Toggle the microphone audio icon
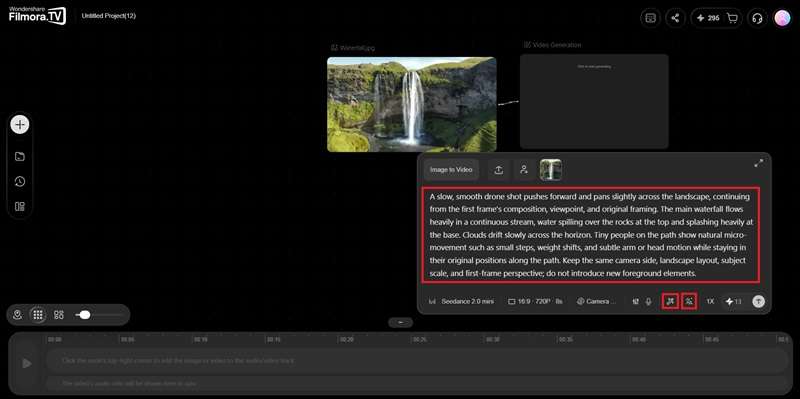The width and height of the screenshot is (800, 399). pos(648,302)
